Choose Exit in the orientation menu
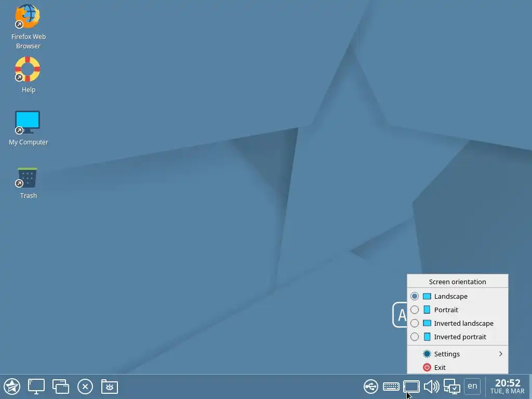 pos(457,367)
